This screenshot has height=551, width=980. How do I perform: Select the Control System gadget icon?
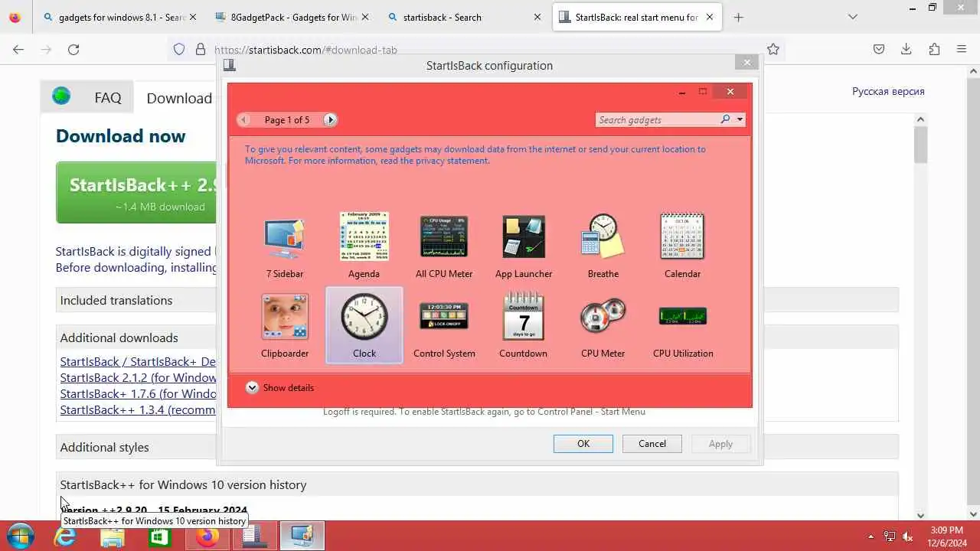coord(444,317)
